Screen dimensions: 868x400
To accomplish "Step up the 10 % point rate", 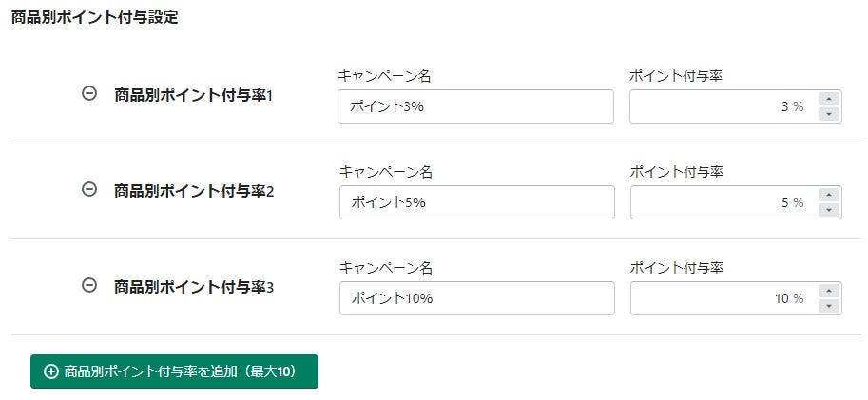I will (829, 291).
